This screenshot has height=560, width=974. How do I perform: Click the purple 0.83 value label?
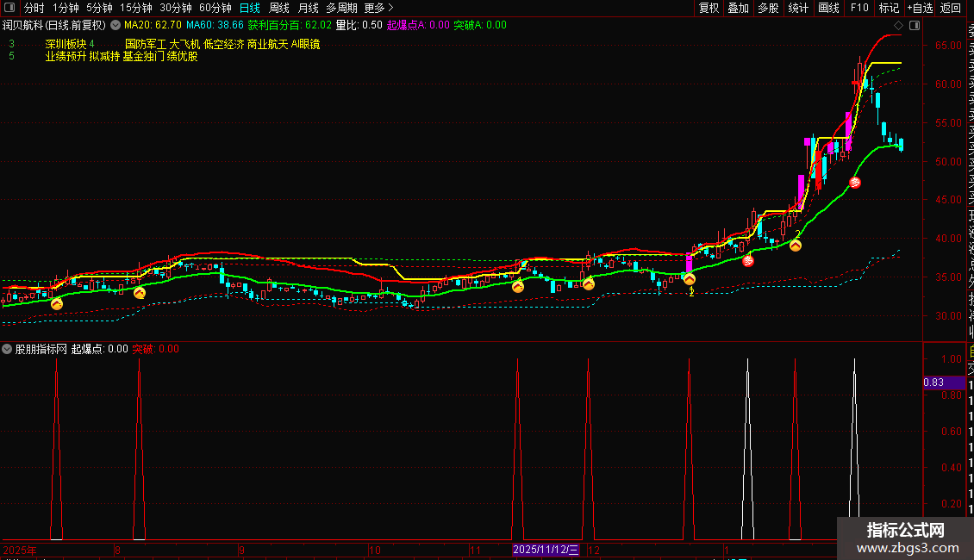coord(933,383)
